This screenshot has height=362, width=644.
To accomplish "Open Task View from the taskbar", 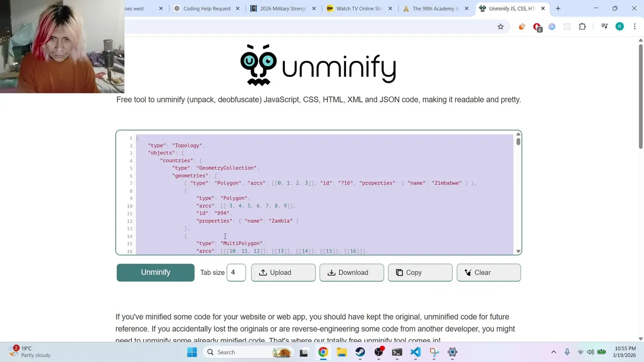I will (x=303, y=352).
